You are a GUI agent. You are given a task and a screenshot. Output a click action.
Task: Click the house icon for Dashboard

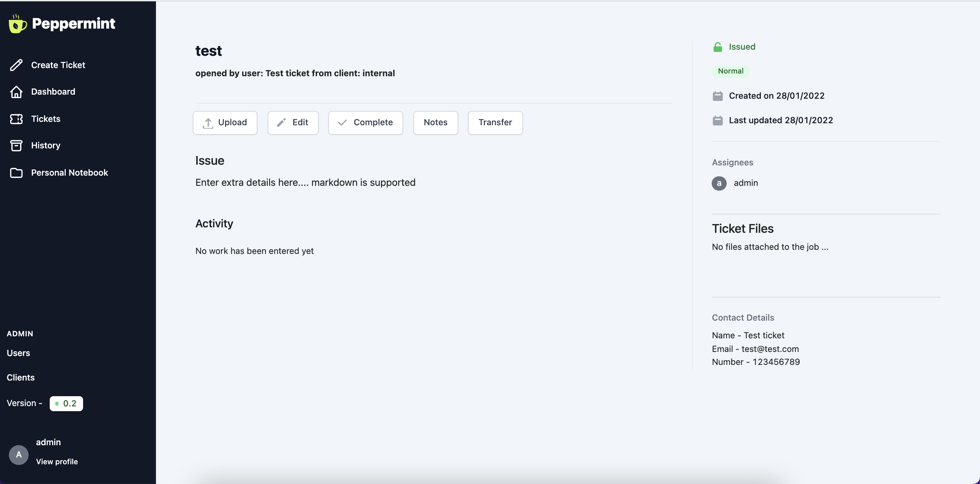pos(16,92)
